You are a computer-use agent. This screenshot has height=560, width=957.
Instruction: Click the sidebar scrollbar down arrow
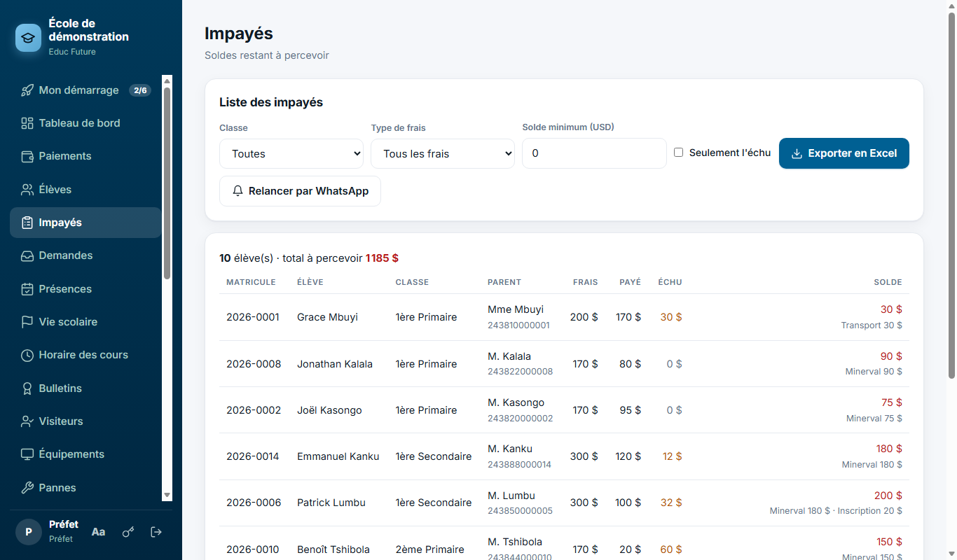[167, 496]
